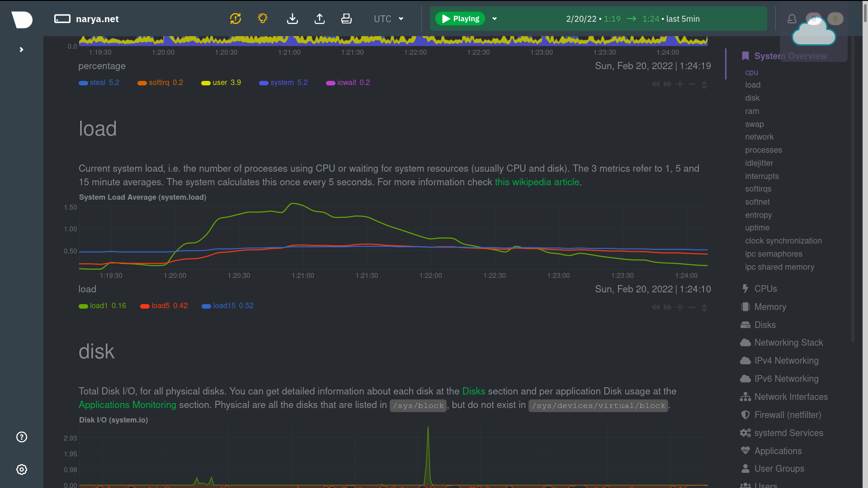868x488 pixels.
Task: Open settings gear in left sidebar
Action: point(22,469)
